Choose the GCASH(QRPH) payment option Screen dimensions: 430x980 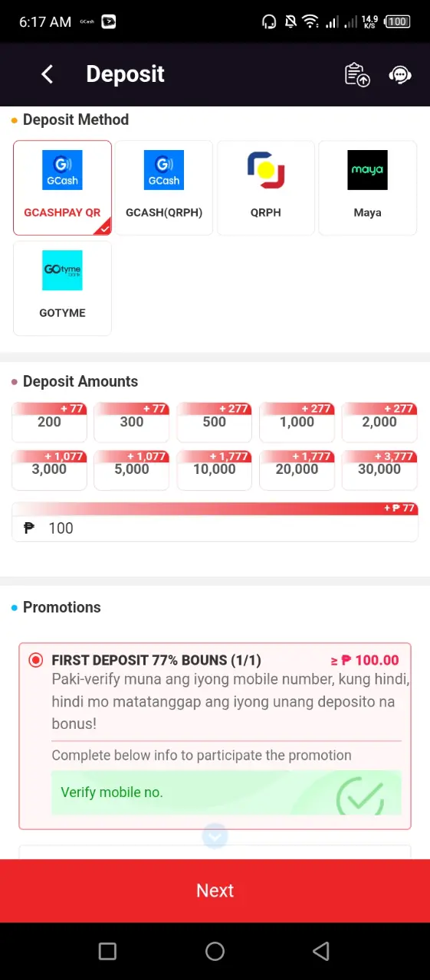click(164, 188)
